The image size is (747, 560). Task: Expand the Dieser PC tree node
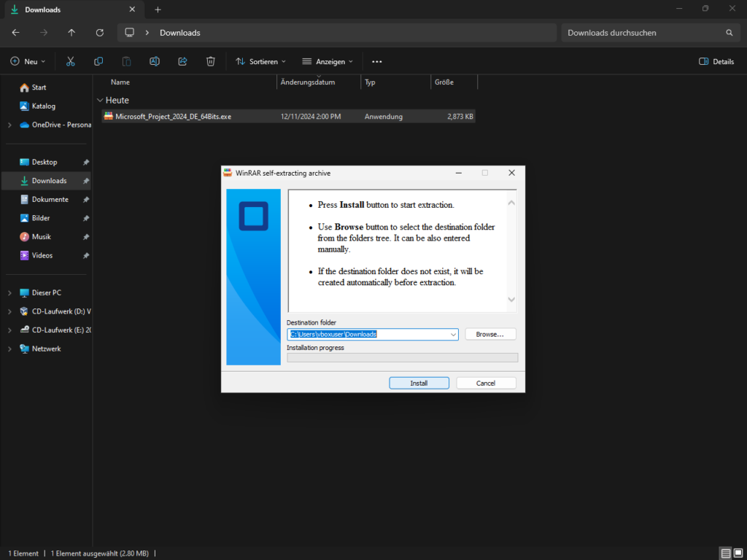coord(9,293)
